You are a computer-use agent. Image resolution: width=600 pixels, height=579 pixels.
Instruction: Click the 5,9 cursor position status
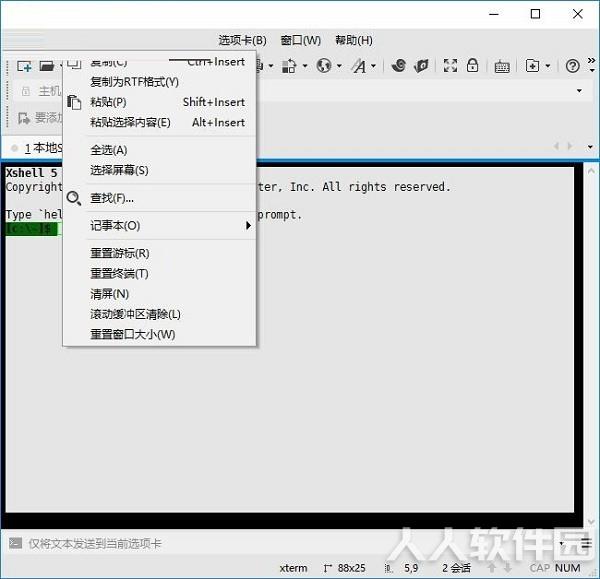coord(411,568)
